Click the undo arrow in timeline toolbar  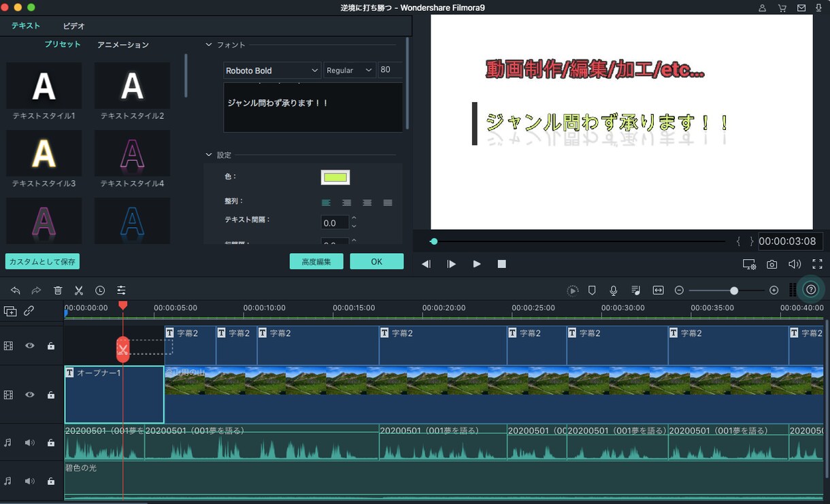click(16, 290)
